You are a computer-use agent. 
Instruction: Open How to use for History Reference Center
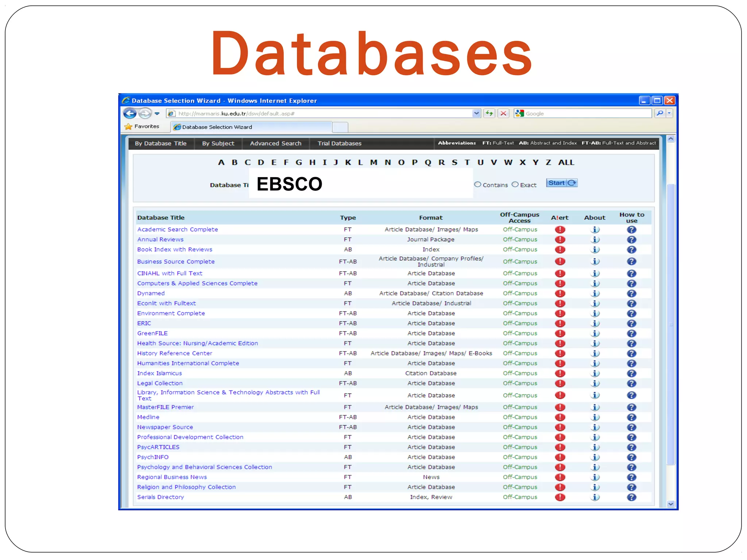point(631,353)
